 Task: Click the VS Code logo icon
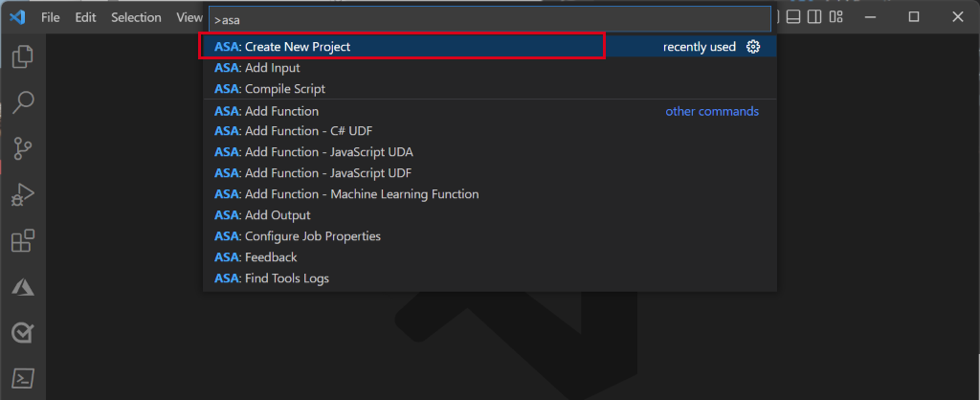click(16, 17)
